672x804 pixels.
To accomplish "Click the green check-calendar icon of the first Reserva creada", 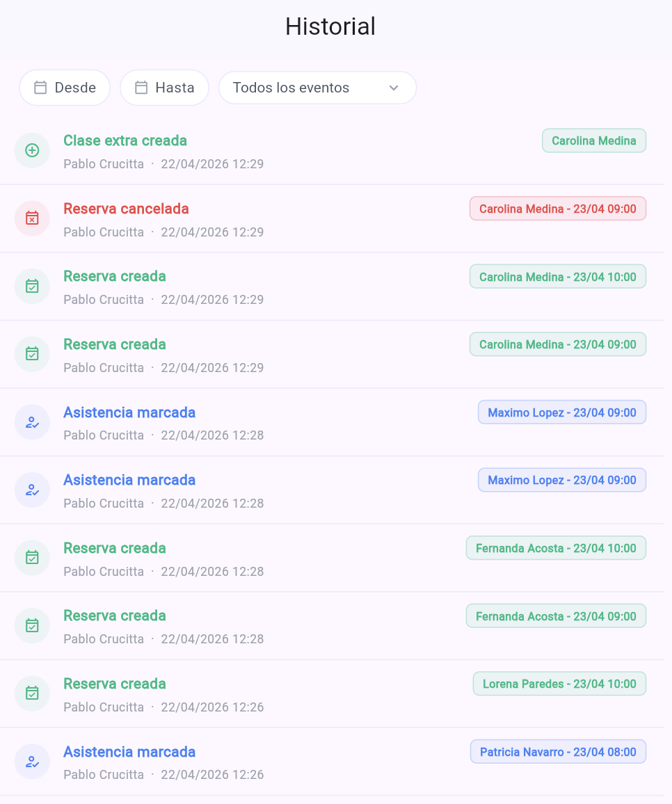I will point(32,286).
